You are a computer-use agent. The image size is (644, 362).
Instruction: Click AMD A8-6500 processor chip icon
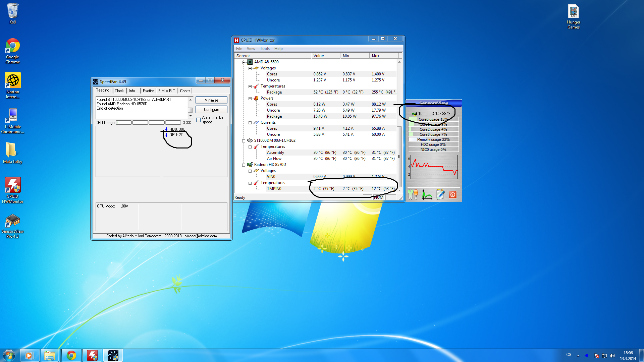[250, 62]
